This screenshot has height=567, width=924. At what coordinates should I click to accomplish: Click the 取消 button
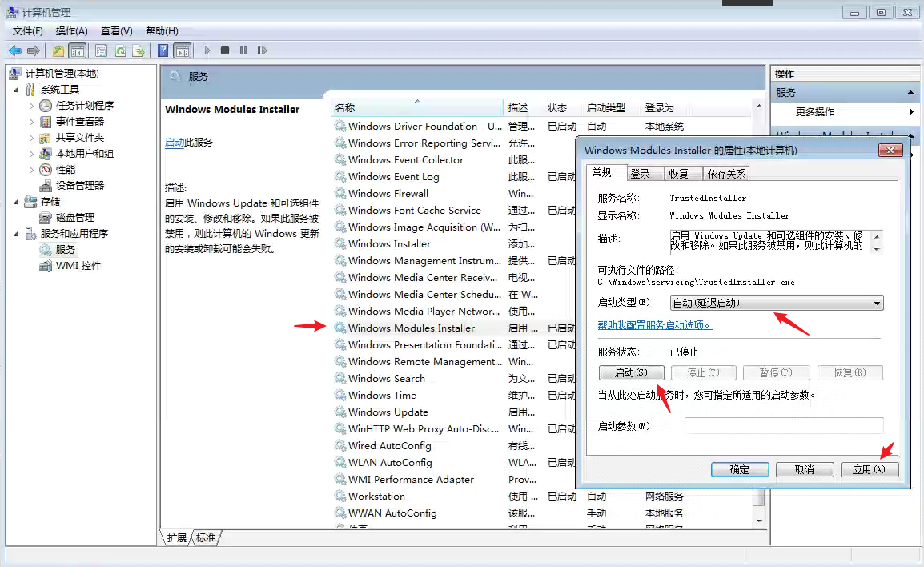coord(805,470)
